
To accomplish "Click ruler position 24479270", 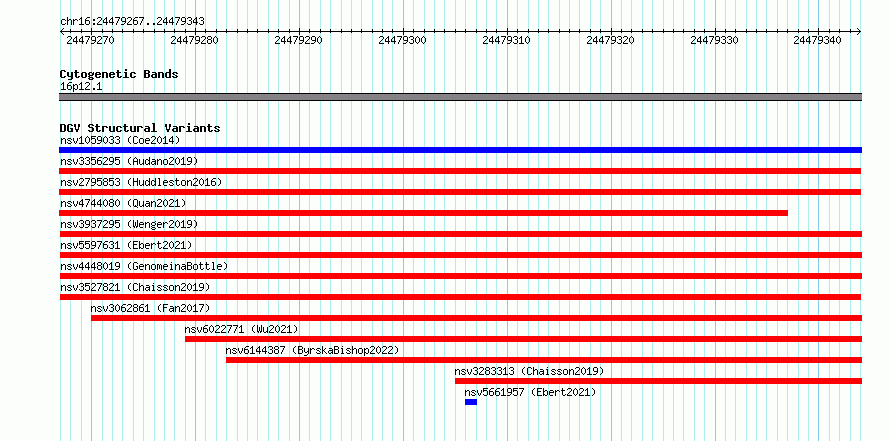I will tap(90, 40).
